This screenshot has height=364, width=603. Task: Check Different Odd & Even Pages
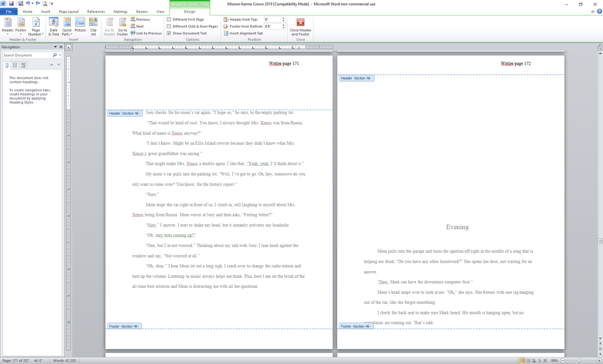(x=169, y=26)
